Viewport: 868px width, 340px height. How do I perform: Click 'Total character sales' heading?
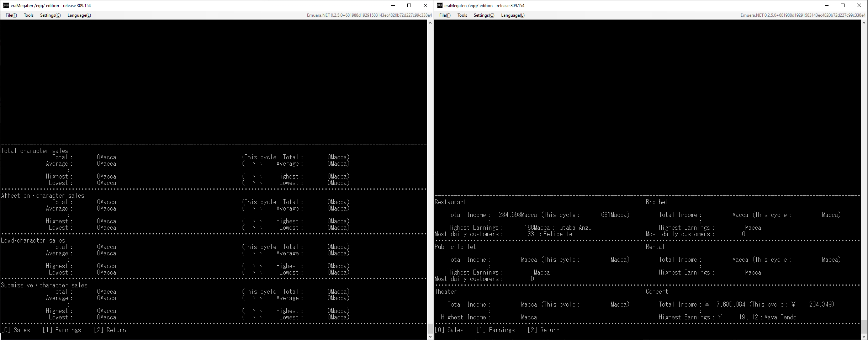(x=35, y=151)
